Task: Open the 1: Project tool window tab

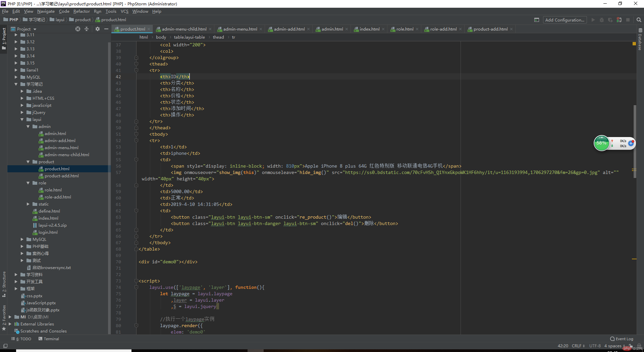Action: coord(4,38)
